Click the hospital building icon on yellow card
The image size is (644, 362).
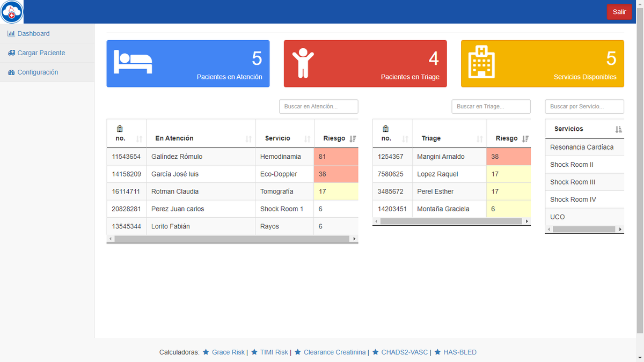pyautogui.click(x=481, y=62)
